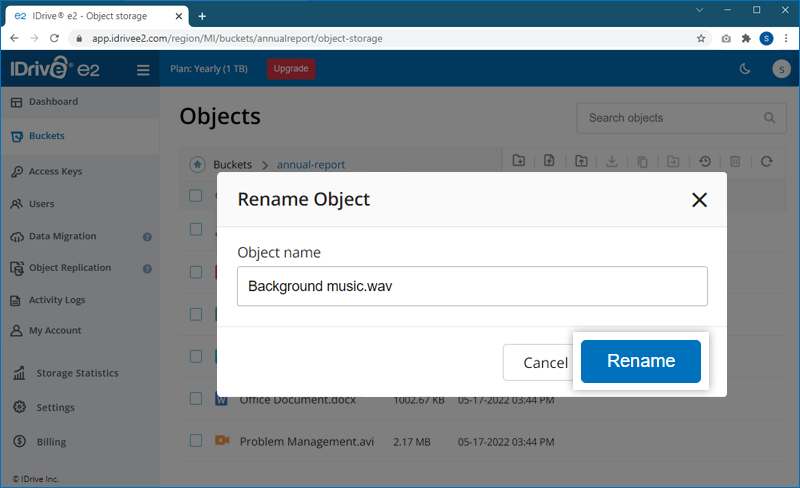This screenshot has width=800, height=488.
Task: Click the upload folder icon in toolbar
Action: [x=581, y=161]
